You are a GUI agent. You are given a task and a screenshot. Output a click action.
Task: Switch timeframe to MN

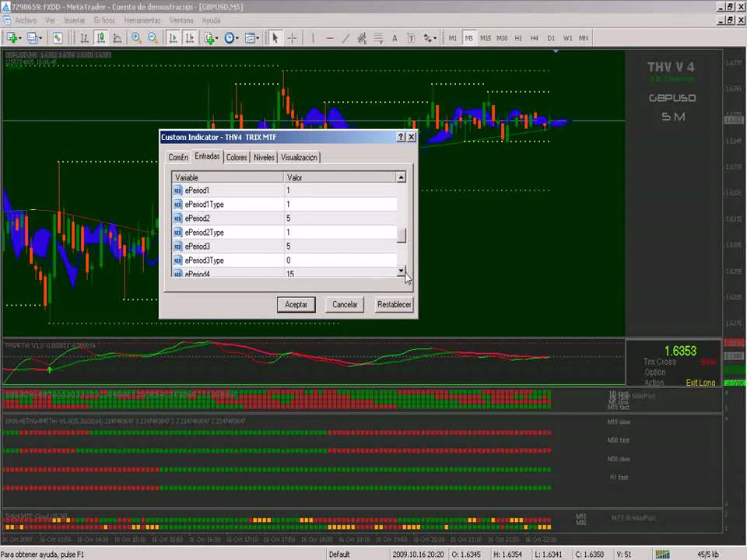[584, 38]
